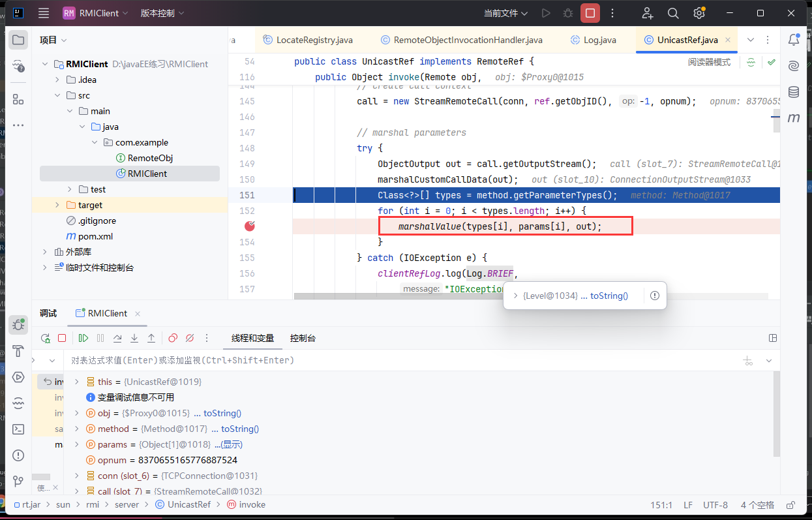The image size is (812, 520).
Task: Open the 版本控制 dropdown in title bar
Action: tap(162, 13)
